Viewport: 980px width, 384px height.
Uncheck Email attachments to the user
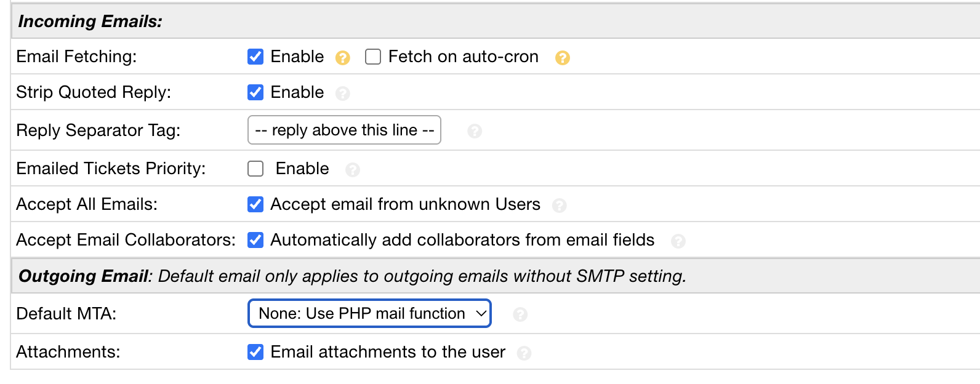tap(255, 352)
